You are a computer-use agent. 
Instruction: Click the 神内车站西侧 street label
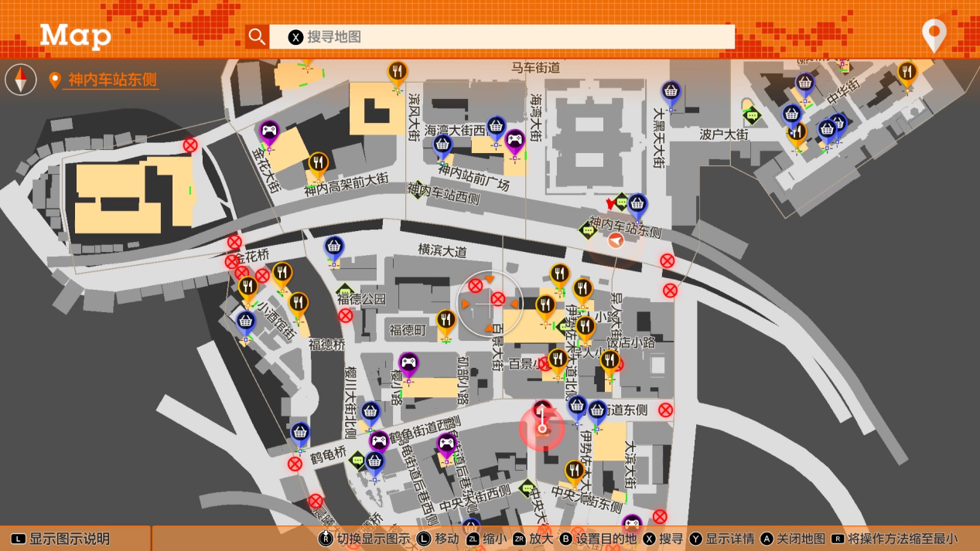[x=443, y=194]
